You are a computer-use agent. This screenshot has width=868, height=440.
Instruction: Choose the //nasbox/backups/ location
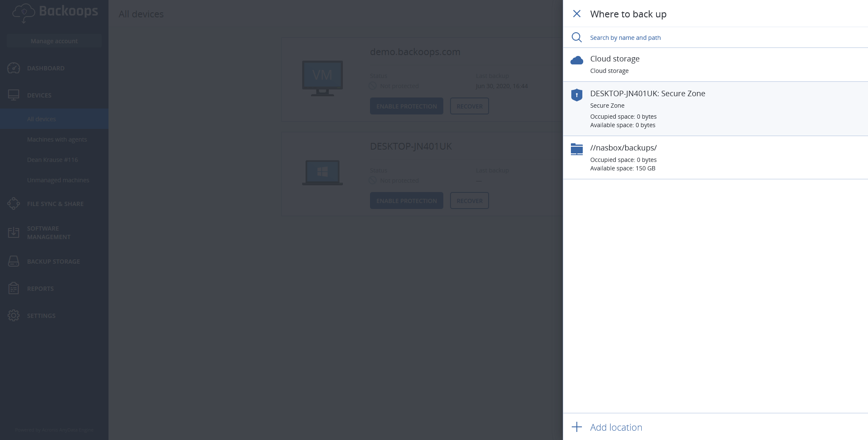(x=715, y=158)
